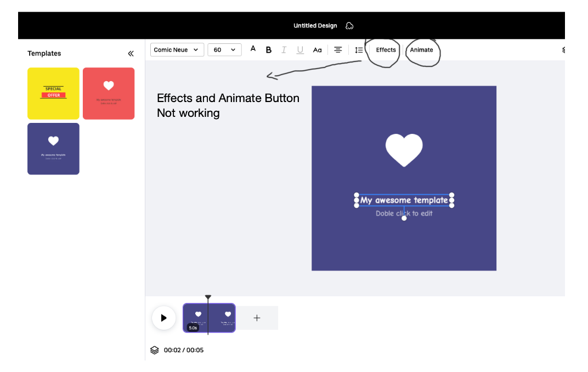
Task: Click the Untitled Design title
Action: click(x=315, y=26)
